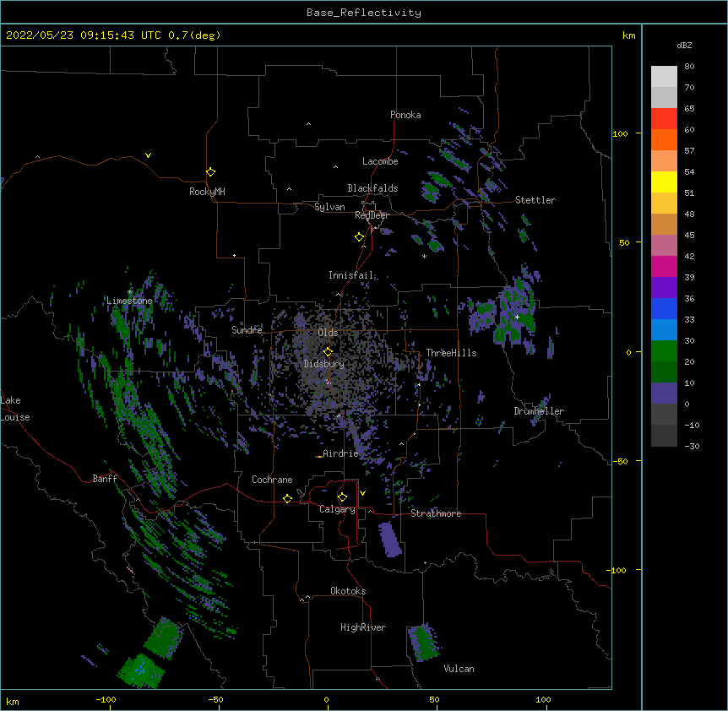The image size is (728, 711).
Task: Click the yellow diamond marker beneath Cochrane
Action: point(287,498)
